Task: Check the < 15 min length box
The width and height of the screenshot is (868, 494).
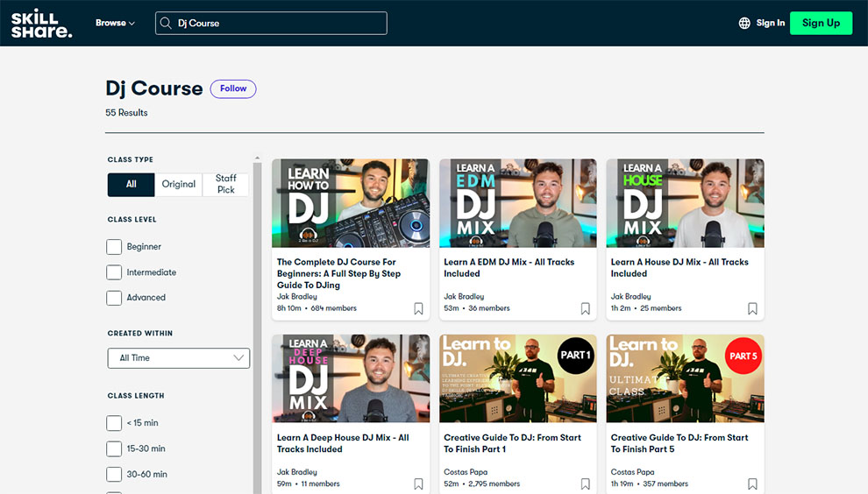Action: [x=114, y=423]
